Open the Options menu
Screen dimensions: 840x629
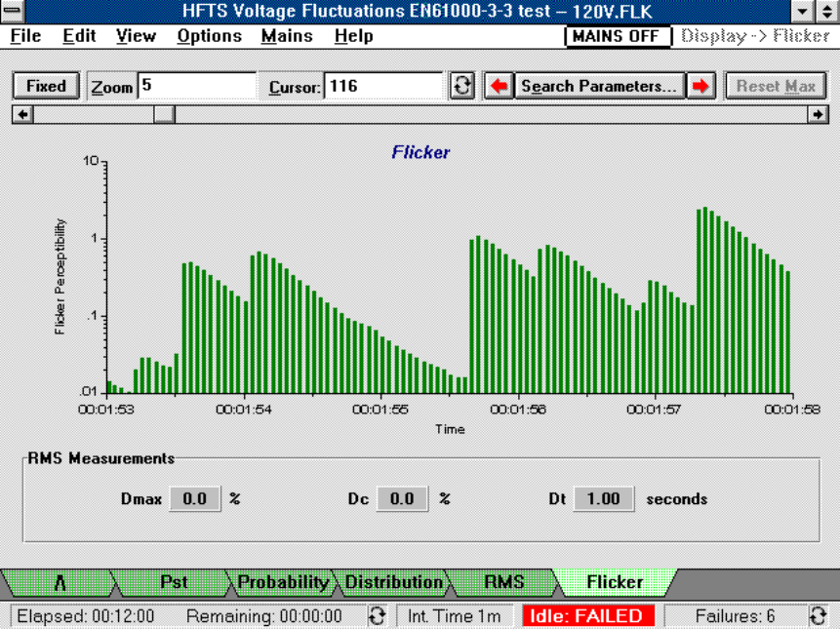(209, 36)
